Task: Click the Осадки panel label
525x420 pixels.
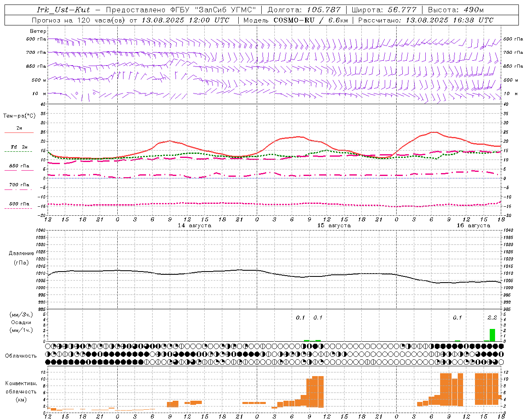Action: click(x=21, y=322)
